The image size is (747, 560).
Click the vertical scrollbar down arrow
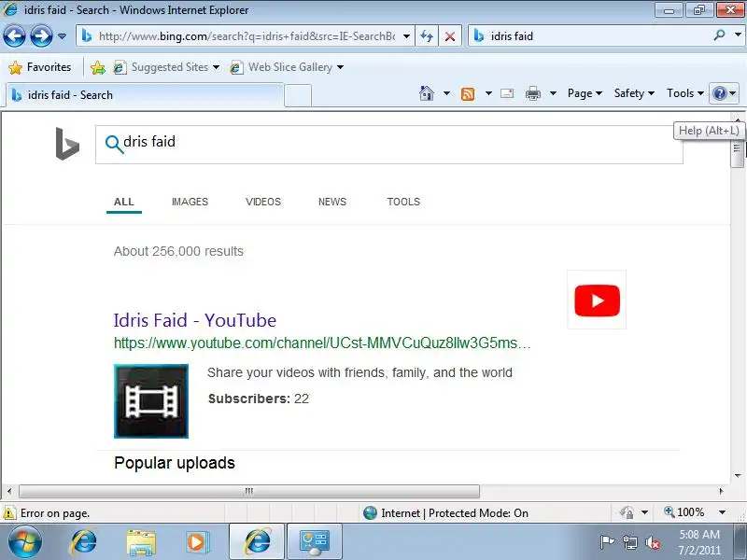[738, 476]
